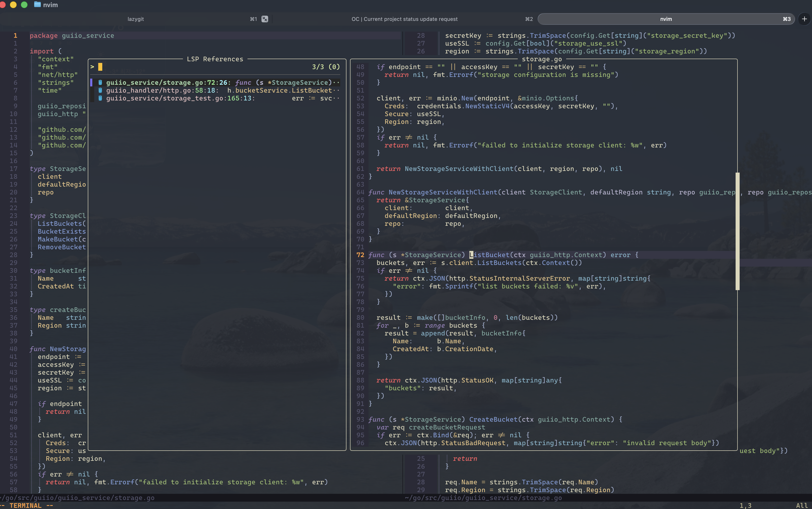Click line number 72 in preview pane

[x=360, y=255]
